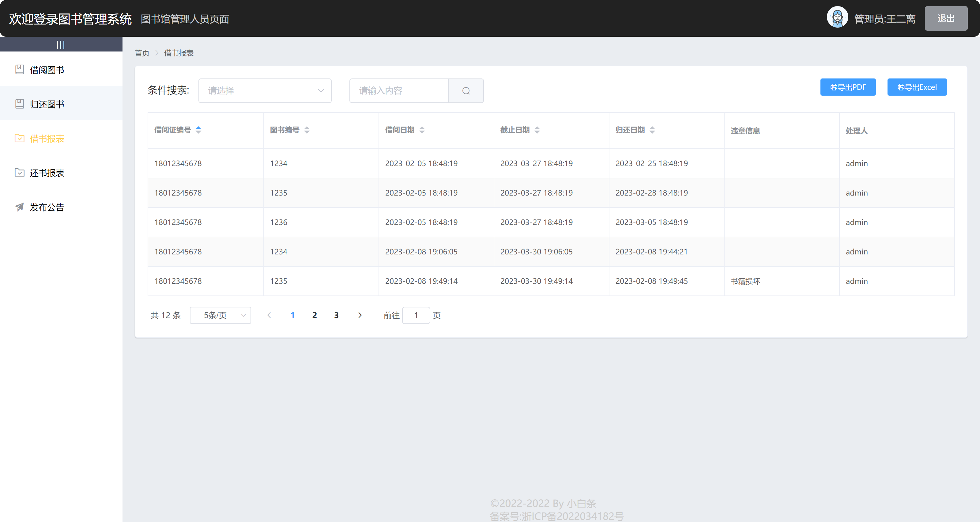The image size is (980, 522).
Task: Click the magnifier search icon button
Action: 466,91
